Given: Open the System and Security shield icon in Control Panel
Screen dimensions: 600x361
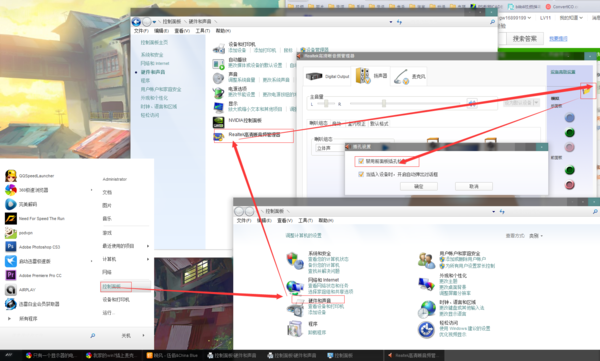Looking at the screenshot, I should click(x=295, y=260).
